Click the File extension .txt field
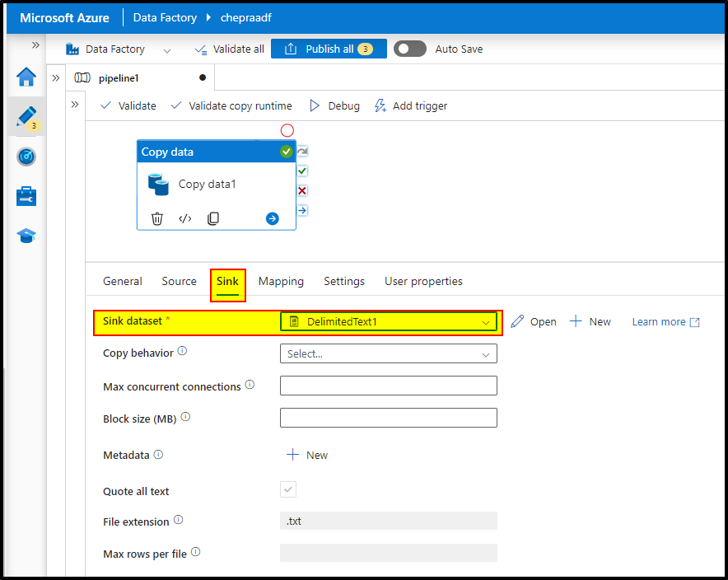The width and height of the screenshot is (728, 580). coord(389,521)
